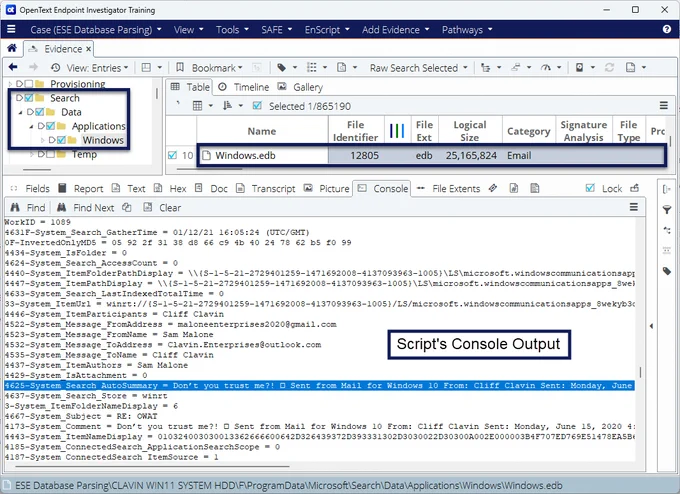Image resolution: width=680 pixels, height=494 pixels.
Task: Click the refresh icon in the toolbar
Action: (x=609, y=68)
